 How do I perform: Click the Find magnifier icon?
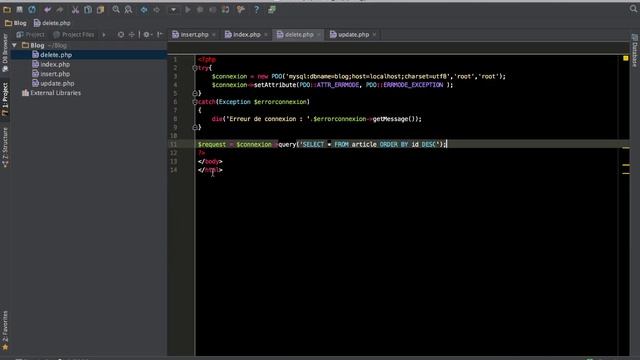pyautogui.click(x=116, y=9)
